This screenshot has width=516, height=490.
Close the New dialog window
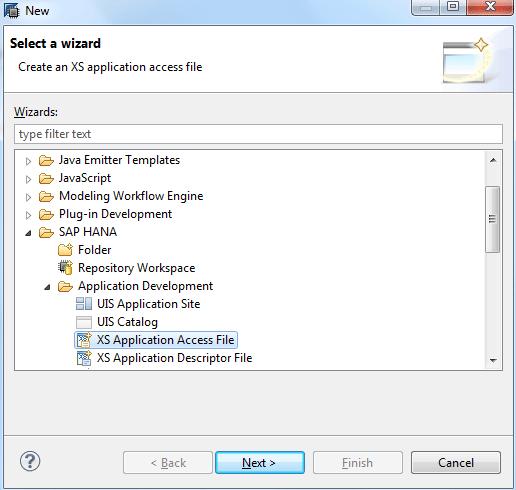490,7
